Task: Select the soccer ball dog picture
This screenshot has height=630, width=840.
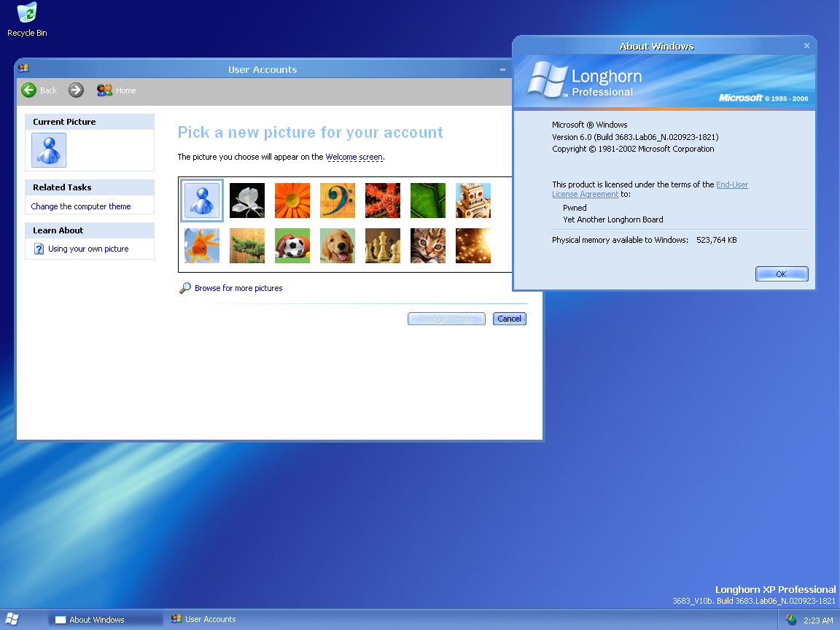Action: point(292,246)
